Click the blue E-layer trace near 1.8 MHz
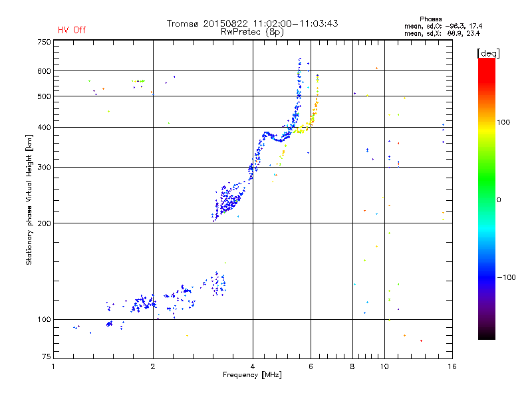The height and width of the screenshot is (399, 532). click(x=144, y=303)
